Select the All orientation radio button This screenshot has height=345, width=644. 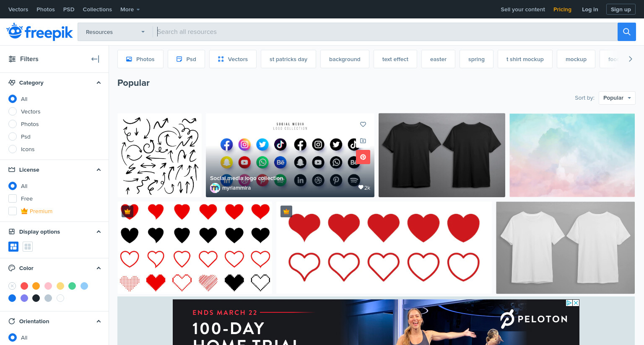(x=13, y=337)
